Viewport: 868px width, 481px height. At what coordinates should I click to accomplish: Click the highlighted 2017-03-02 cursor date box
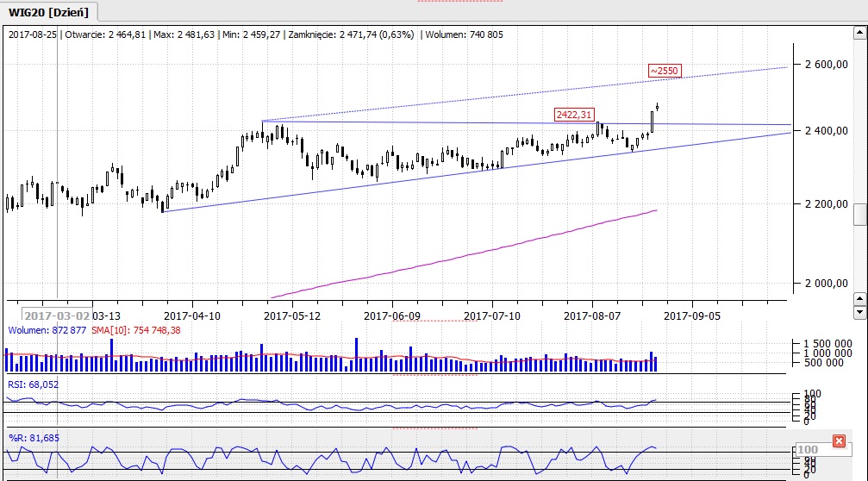click(56, 315)
